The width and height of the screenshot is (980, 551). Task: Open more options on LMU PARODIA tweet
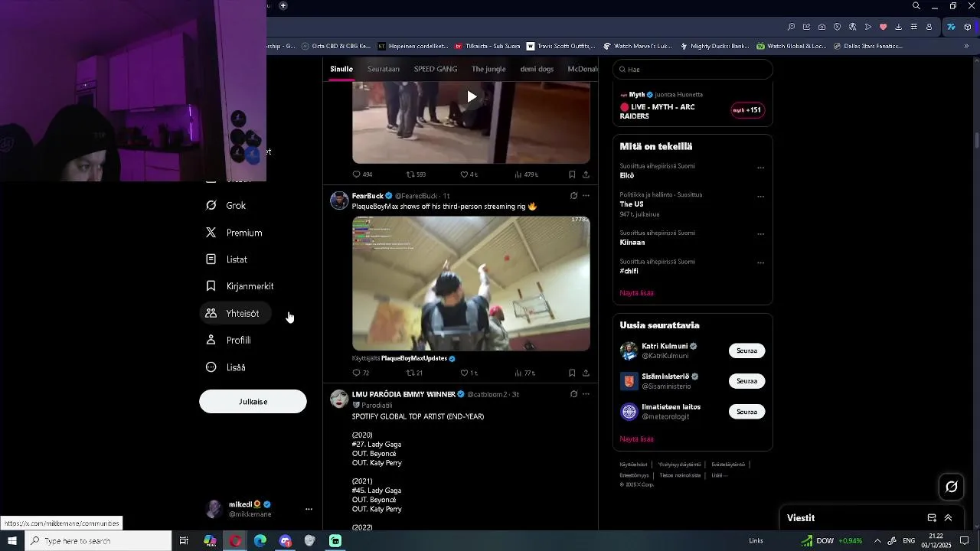[586, 394]
